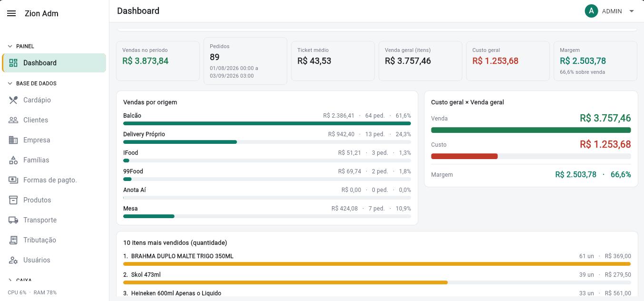
Task: Open the Usuários menu item
Action: (x=54, y=260)
